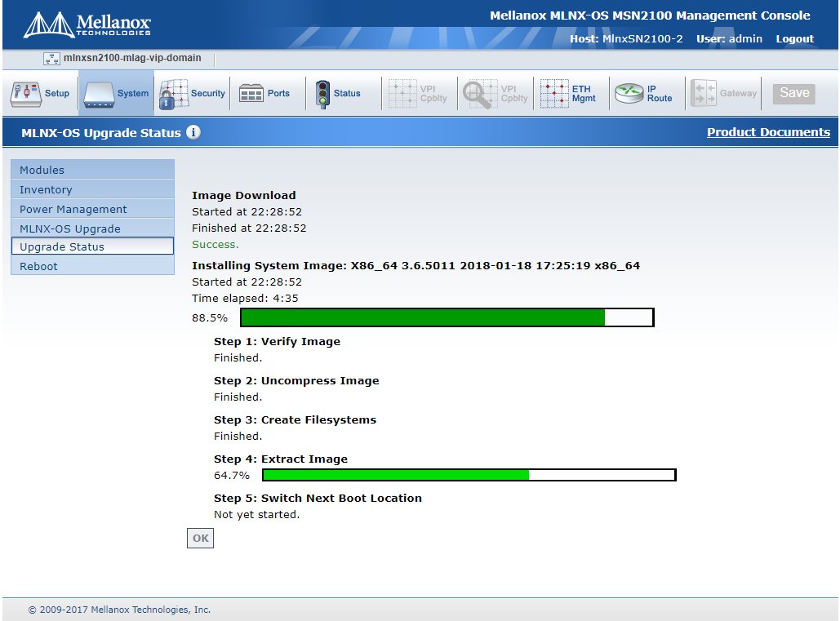This screenshot has height=621, width=840.
Task: Click the info icon beside Upgrade Status
Action: coord(193,132)
